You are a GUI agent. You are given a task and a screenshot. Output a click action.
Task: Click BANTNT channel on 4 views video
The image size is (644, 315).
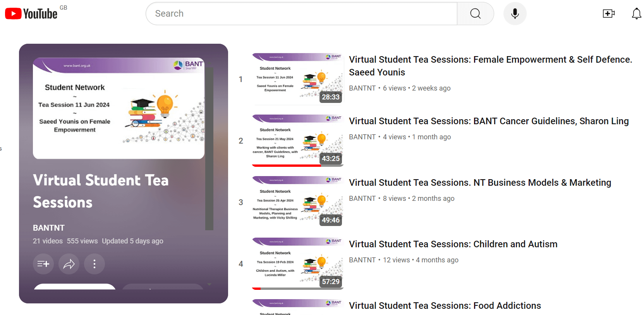click(x=362, y=137)
